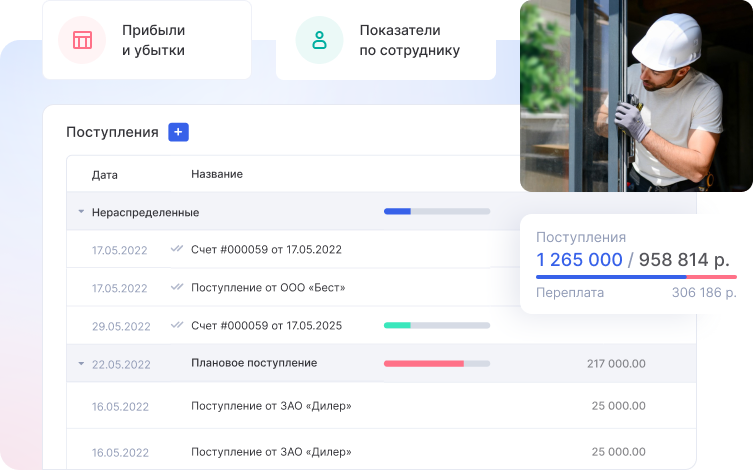
Task: Click the pink table icon for Прибыли и убытки
Action: (x=82, y=40)
